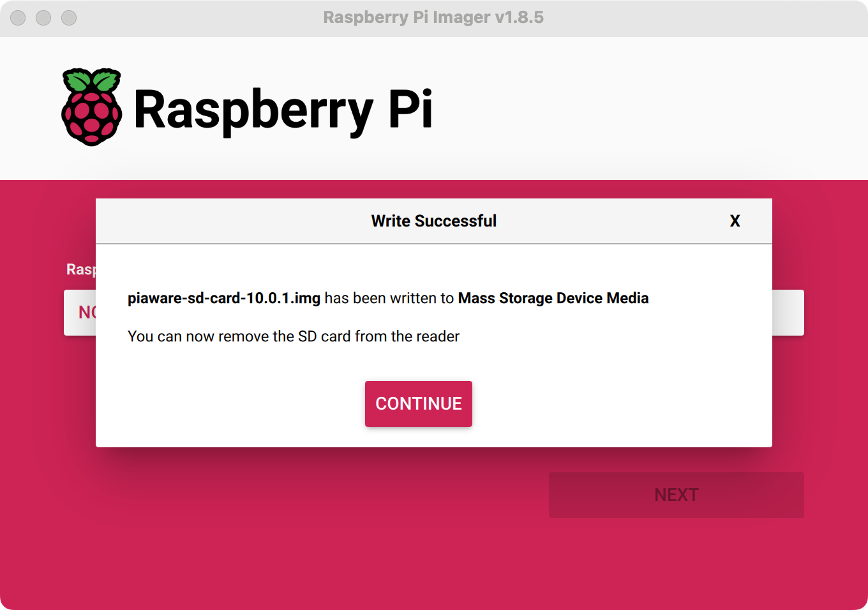This screenshot has width=868, height=610.
Task: Click the disabled NEXT button
Action: 677,495
